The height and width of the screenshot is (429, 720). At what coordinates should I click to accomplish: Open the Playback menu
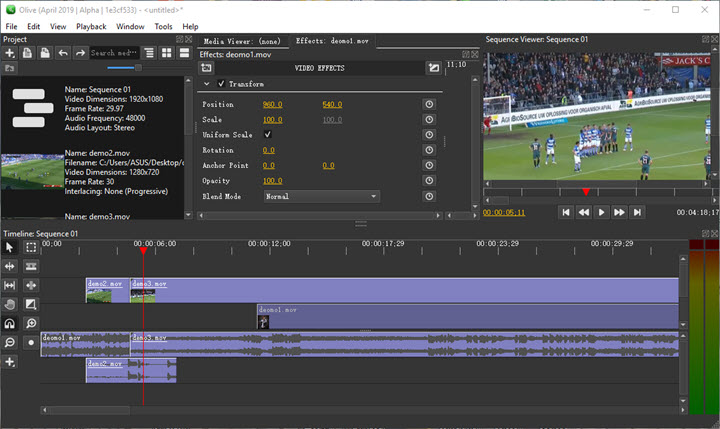pyautogui.click(x=91, y=26)
